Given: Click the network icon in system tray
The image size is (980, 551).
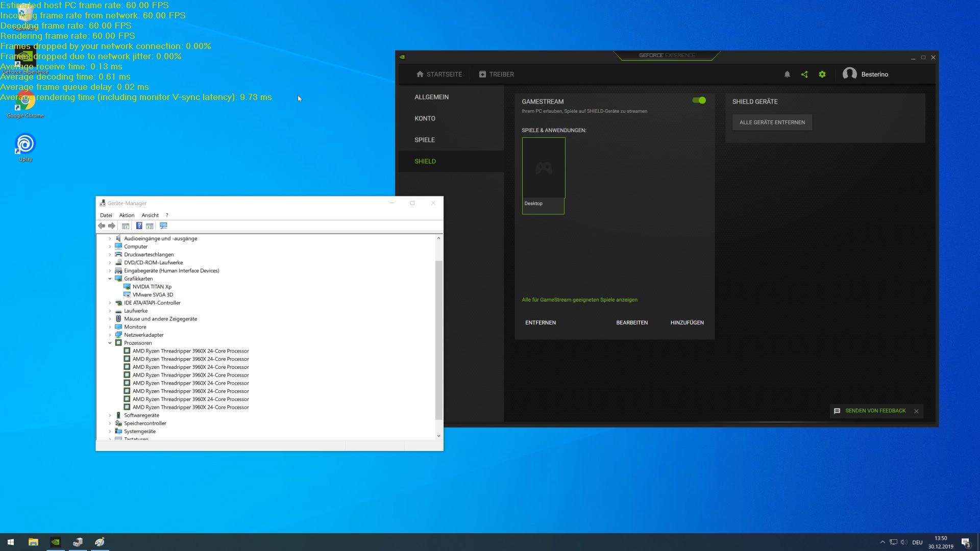Looking at the screenshot, I should 893,542.
